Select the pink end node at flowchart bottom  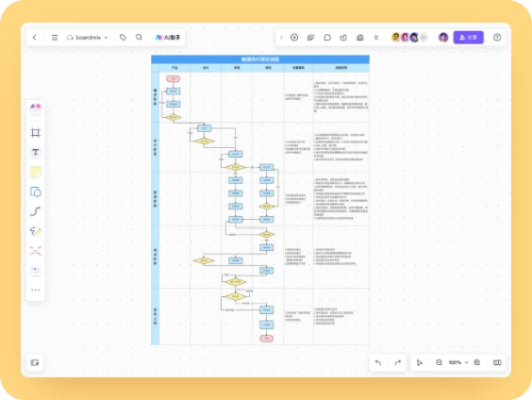tap(267, 339)
